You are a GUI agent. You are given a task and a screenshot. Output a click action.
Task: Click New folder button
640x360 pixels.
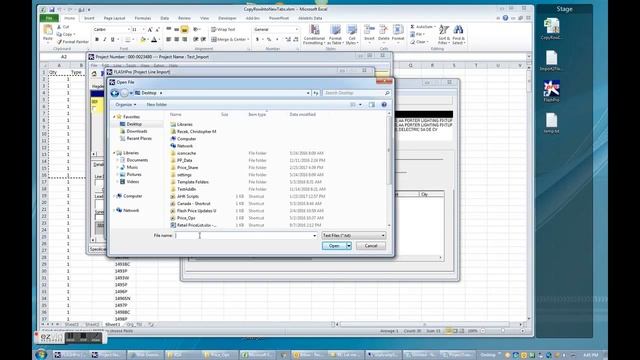157,105
